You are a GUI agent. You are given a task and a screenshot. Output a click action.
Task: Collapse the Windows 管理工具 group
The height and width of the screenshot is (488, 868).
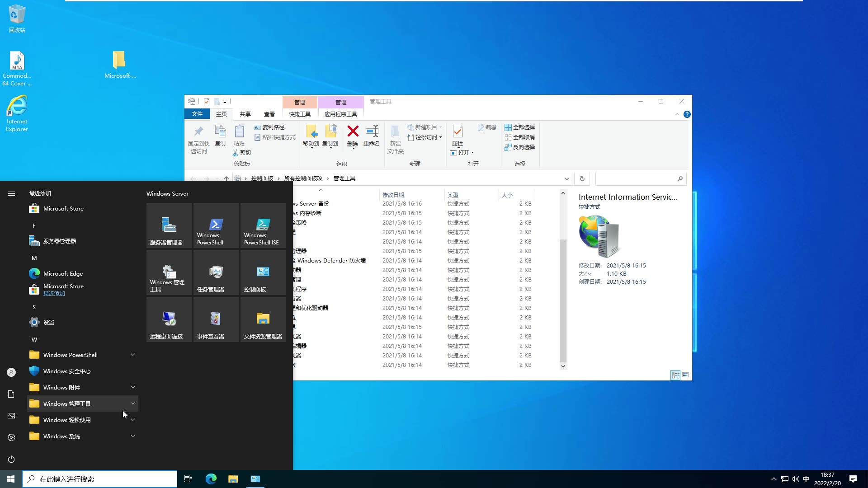132,404
